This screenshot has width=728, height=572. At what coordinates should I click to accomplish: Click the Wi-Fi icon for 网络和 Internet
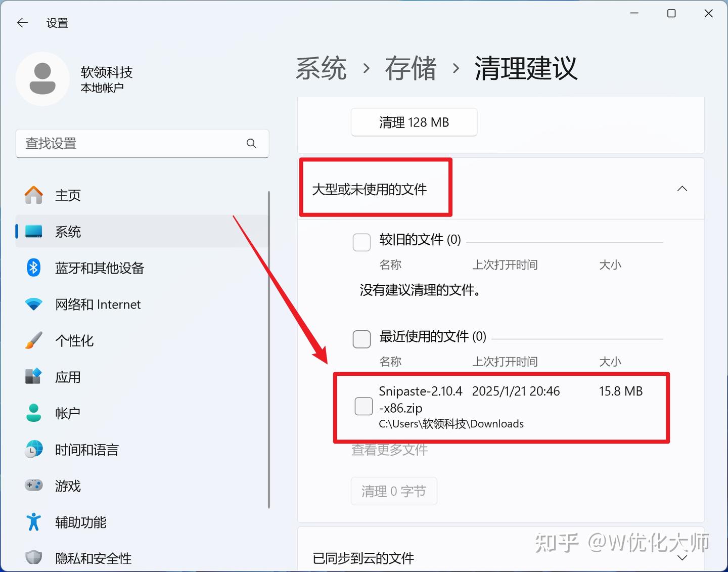click(x=34, y=304)
